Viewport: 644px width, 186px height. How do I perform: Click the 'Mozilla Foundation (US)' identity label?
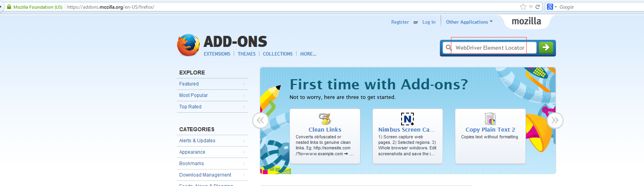click(38, 7)
